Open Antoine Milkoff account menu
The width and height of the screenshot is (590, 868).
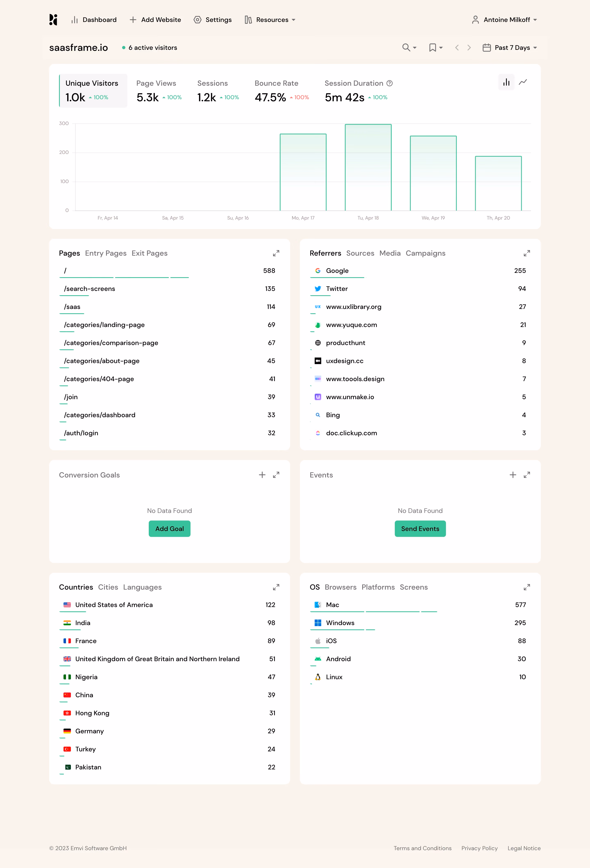pyautogui.click(x=504, y=20)
